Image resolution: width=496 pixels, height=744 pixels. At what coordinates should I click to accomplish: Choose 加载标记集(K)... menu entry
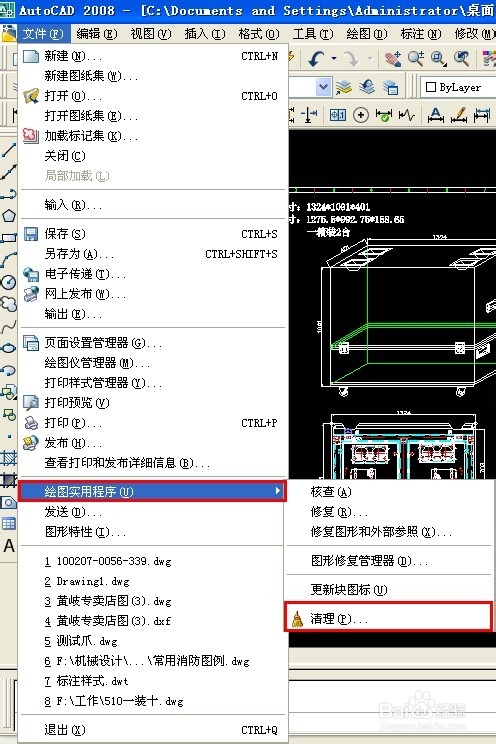tap(153, 136)
